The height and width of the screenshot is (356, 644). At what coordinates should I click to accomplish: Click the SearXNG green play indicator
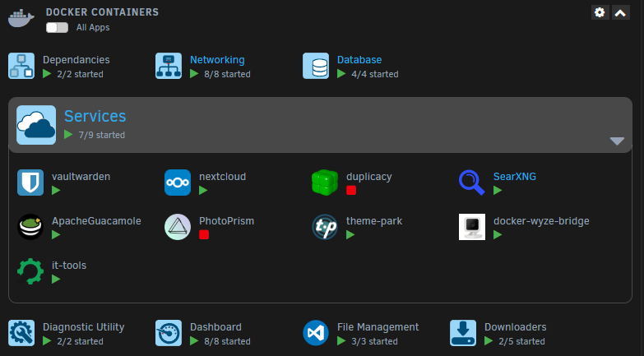click(498, 190)
